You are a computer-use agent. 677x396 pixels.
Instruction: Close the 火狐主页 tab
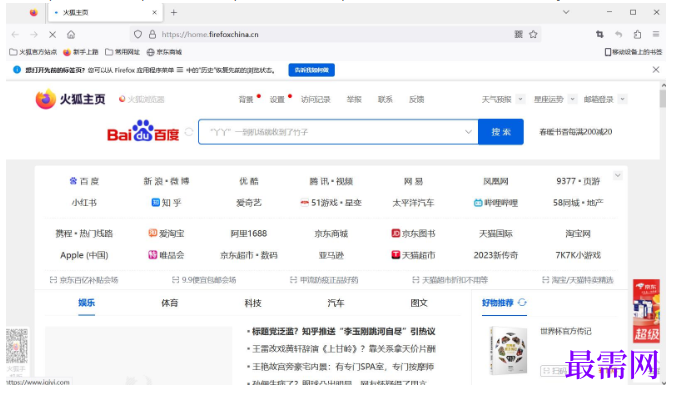pos(154,13)
